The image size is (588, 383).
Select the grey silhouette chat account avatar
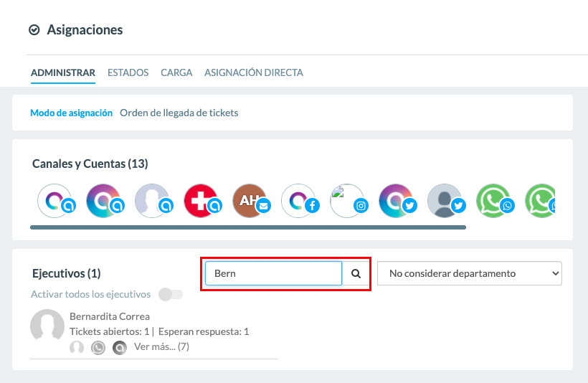click(x=152, y=201)
